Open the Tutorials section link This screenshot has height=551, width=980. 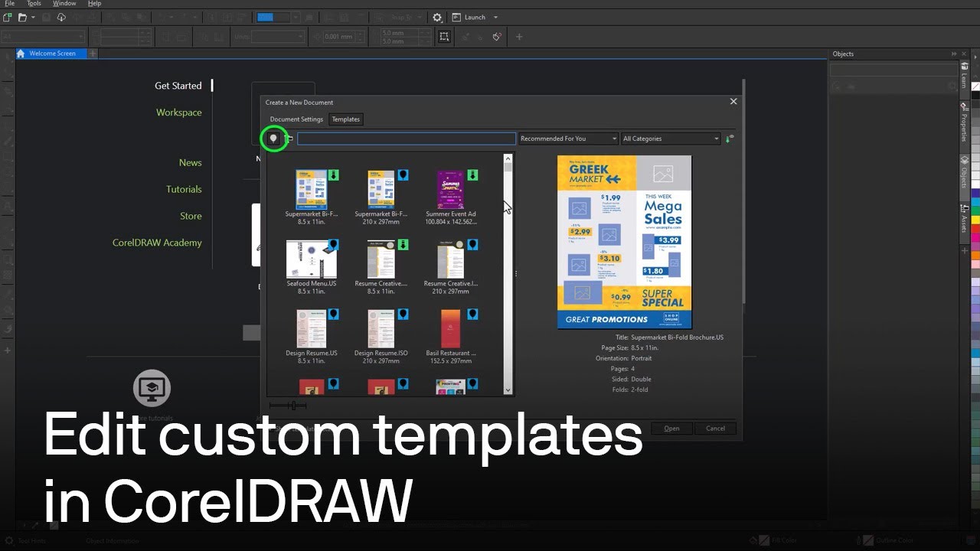pos(185,189)
